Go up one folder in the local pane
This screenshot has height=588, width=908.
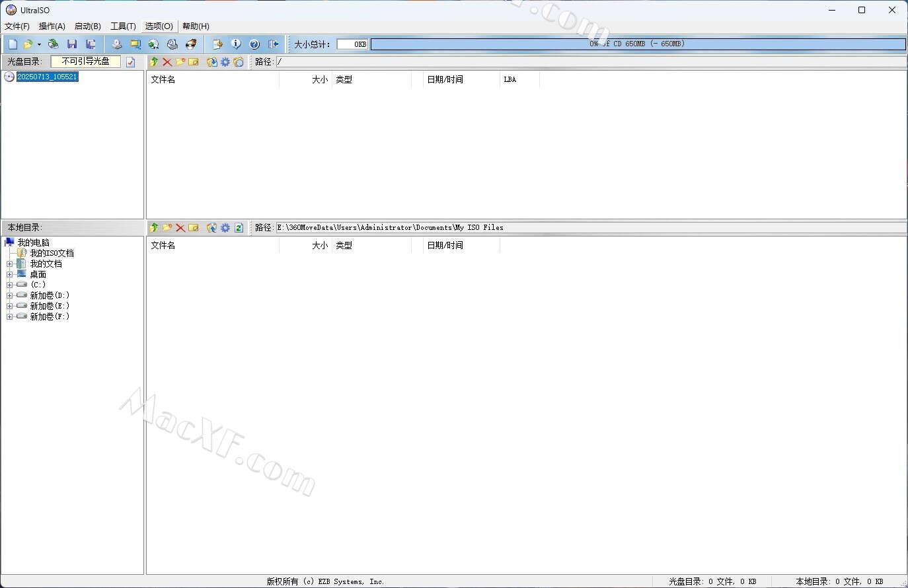tap(154, 227)
